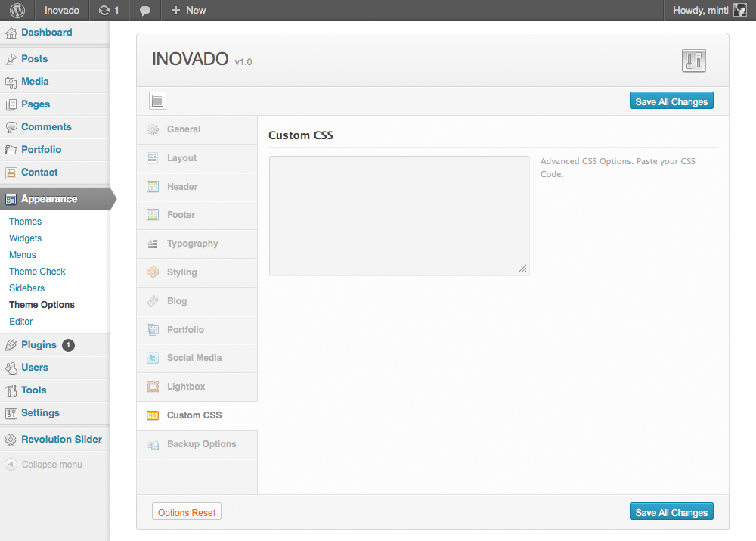Click the Dashboard house icon
756x541 pixels.
tap(11, 32)
